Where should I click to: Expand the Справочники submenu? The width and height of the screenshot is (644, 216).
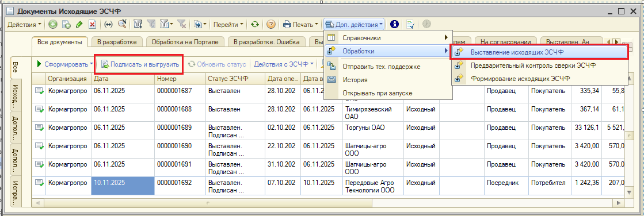(388, 38)
